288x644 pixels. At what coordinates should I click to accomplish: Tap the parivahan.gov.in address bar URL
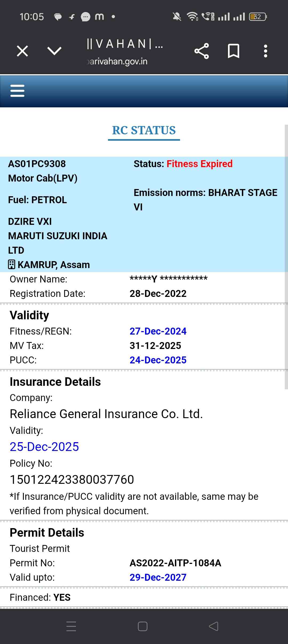(x=118, y=61)
